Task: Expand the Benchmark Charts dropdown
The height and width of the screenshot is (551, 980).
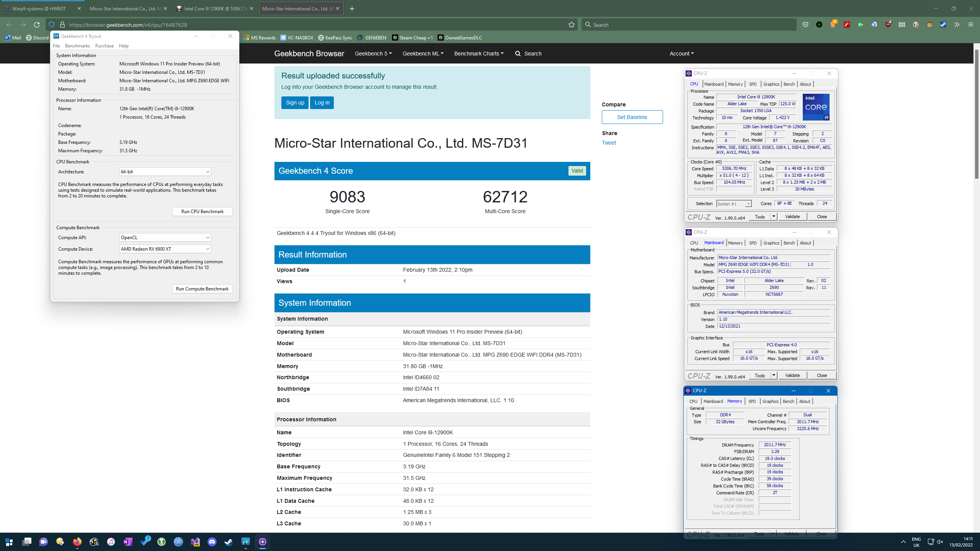Action: coord(479,54)
